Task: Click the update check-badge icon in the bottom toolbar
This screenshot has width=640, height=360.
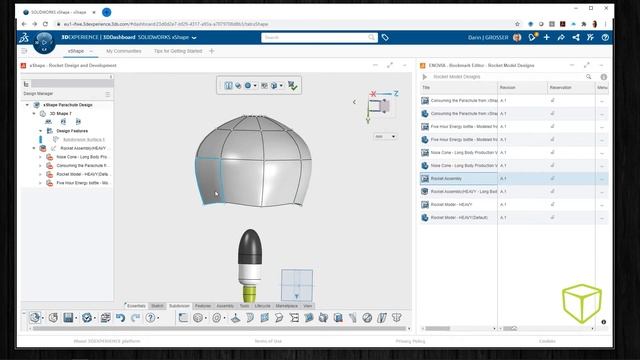Action: point(87,318)
